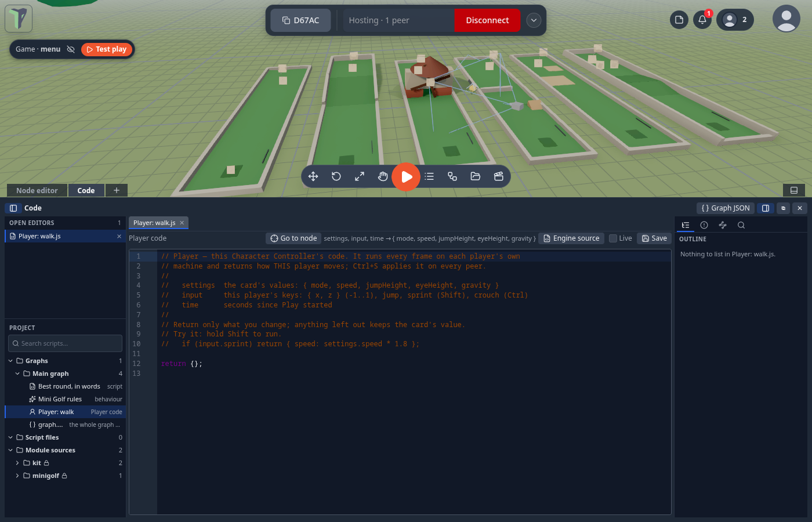
Task: Open the notifications bell
Action: click(x=702, y=20)
